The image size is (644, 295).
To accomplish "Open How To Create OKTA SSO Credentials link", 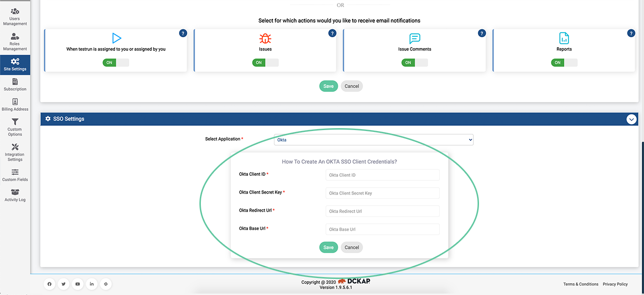I will click(x=339, y=162).
